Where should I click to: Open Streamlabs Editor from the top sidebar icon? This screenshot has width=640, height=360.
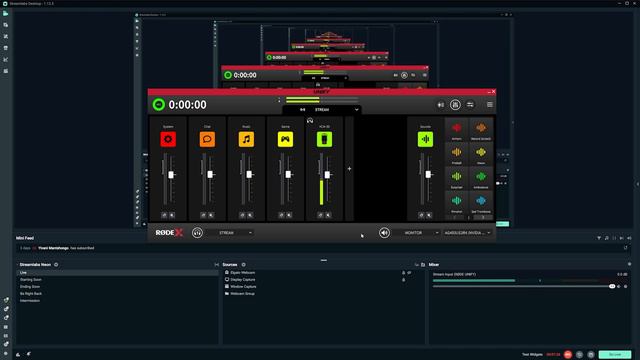click(6, 13)
